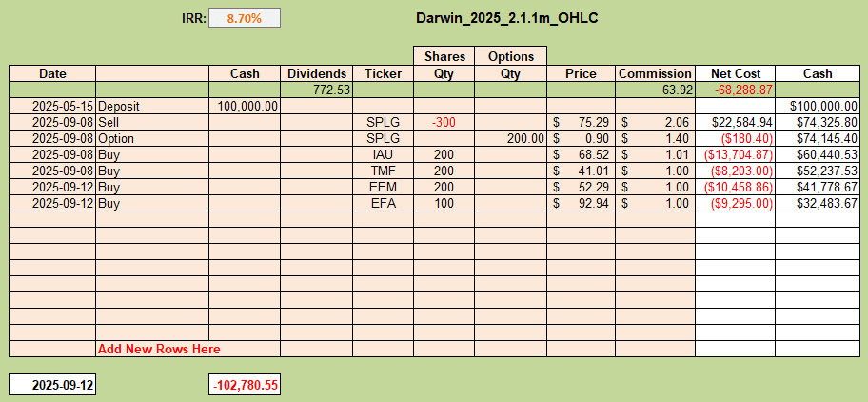Select the net cost ($180.40)
This screenshot has width=868, height=402.
735,138
